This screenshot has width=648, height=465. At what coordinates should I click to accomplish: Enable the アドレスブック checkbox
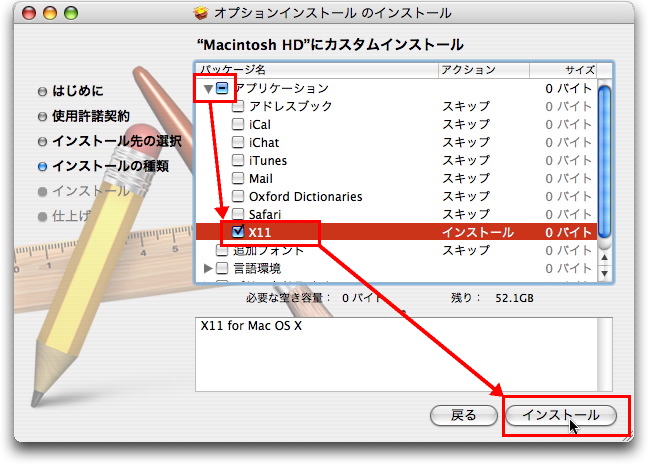pyautogui.click(x=238, y=106)
